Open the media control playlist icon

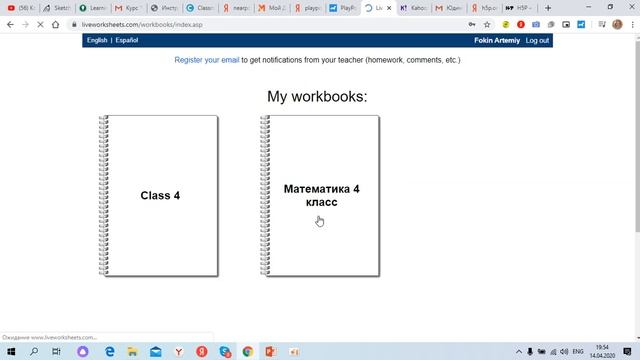coord(602,24)
